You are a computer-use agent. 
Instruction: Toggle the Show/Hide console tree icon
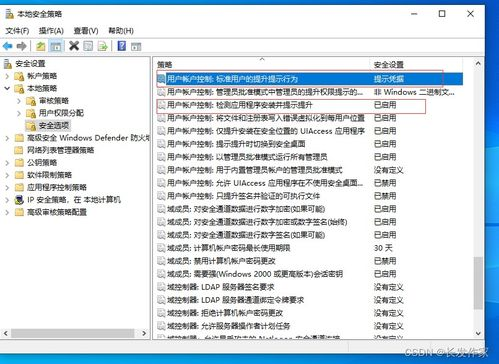pyautogui.click(x=56, y=46)
